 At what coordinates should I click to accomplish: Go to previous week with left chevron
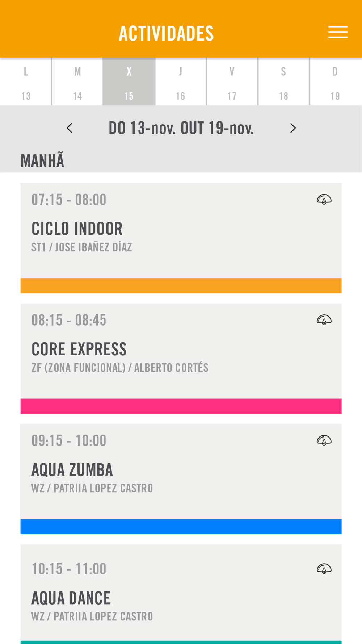(70, 128)
